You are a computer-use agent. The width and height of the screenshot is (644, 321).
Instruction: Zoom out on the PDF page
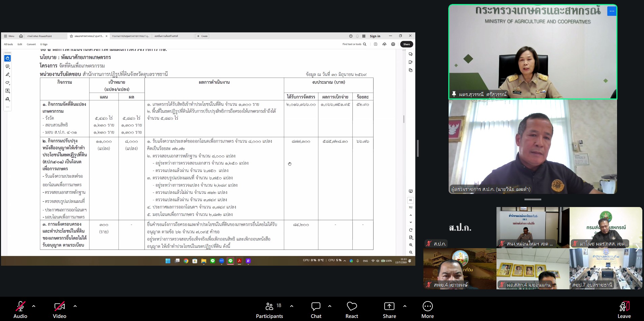tap(411, 252)
